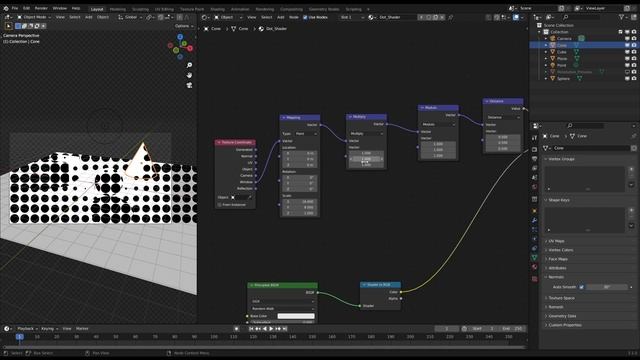The width and height of the screenshot is (640, 360).
Task: Switch to the Shading workspace tab
Action: (x=217, y=9)
